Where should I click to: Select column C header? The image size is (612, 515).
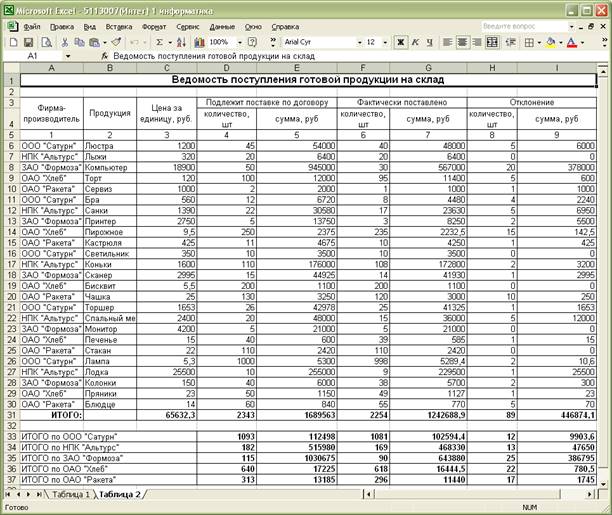pyautogui.click(x=167, y=68)
